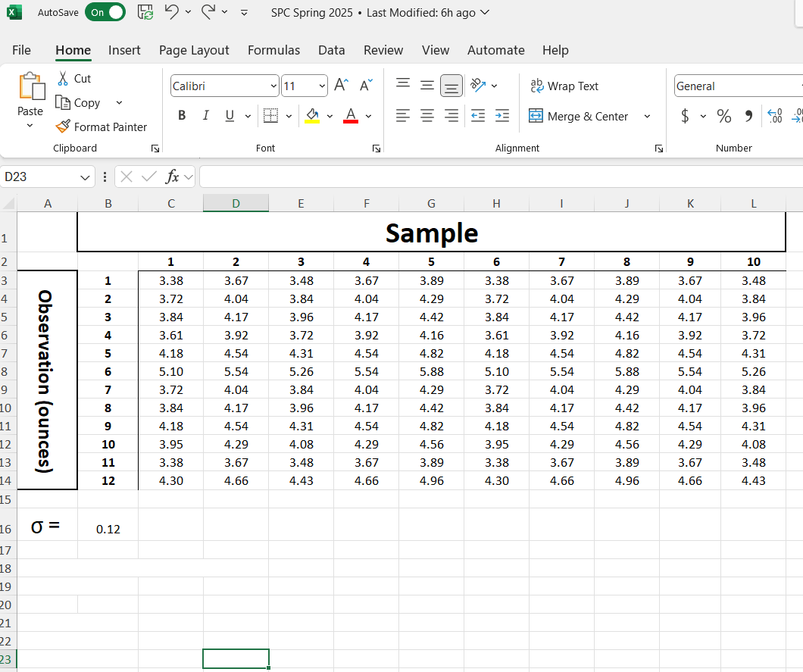Click the Percent Style icon
This screenshot has width=803, height=672.
723,116
